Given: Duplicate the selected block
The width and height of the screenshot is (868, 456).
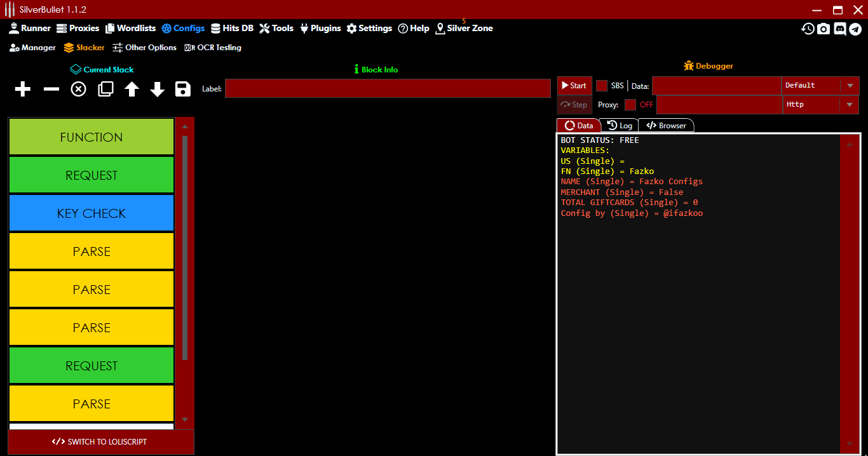Looking at the screenshot, I should click(105, 89).
